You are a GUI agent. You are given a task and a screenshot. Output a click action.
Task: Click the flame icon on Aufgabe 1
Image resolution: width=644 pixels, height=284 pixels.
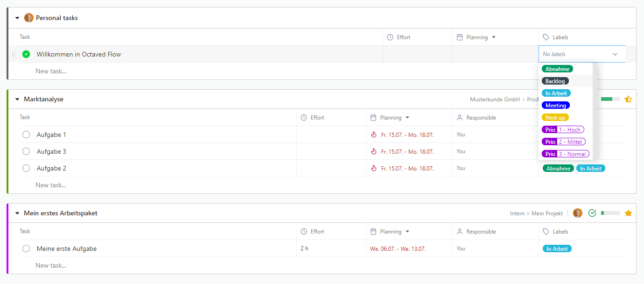click(373, 135)
